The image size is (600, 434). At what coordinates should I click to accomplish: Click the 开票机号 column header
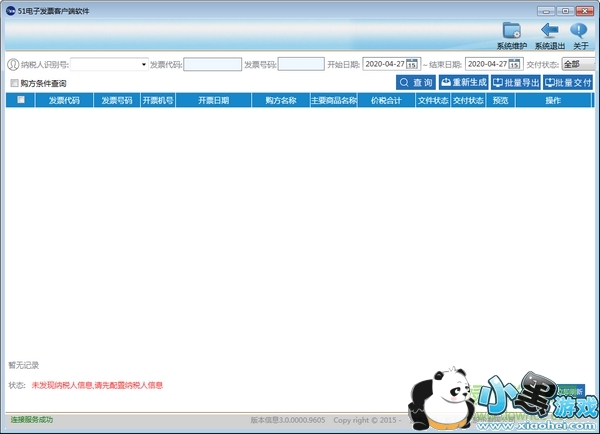[158, 100]
